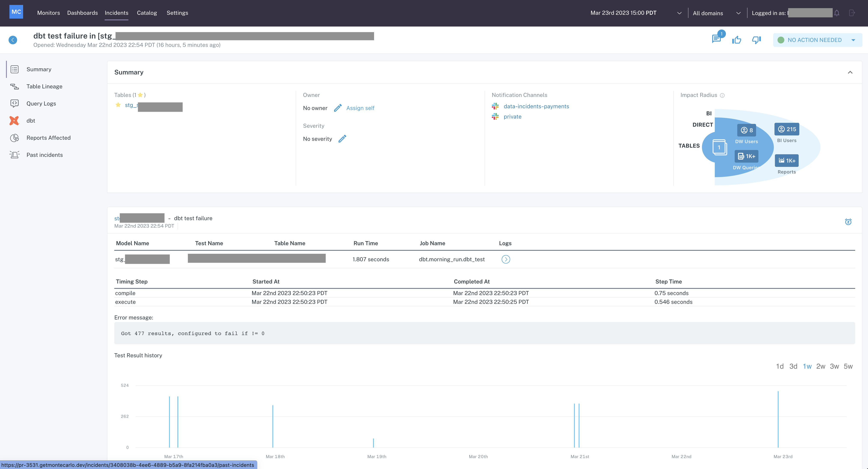Click the 1K+ DW Queries badge

747,156
